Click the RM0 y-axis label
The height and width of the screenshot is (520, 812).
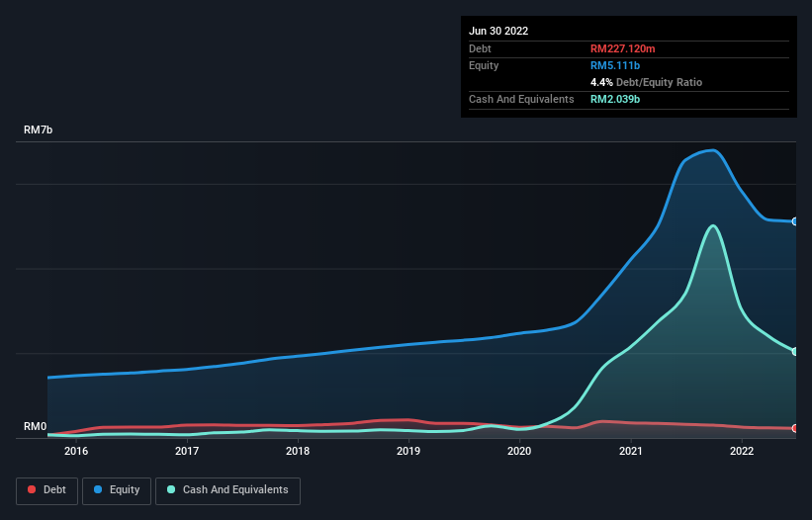coord(36,426)
